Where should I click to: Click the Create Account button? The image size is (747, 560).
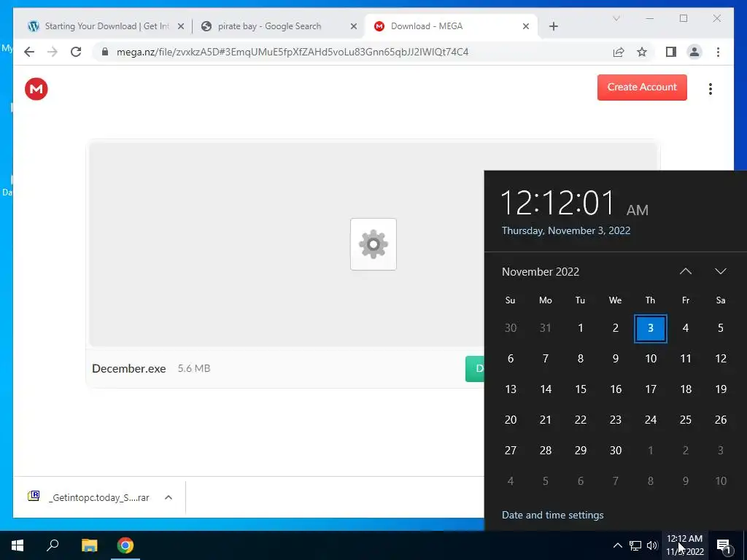pyautogui.click(x=642, y=87)
